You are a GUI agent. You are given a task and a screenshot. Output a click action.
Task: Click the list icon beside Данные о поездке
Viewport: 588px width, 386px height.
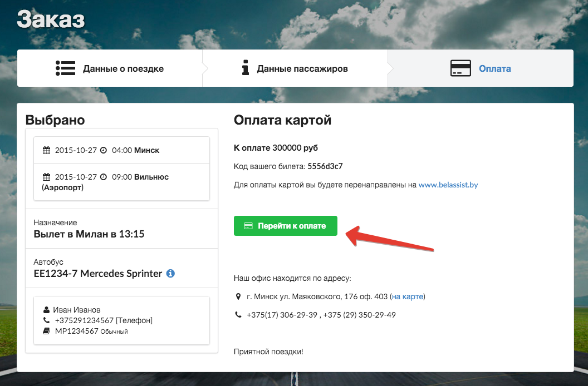(65, 68)
